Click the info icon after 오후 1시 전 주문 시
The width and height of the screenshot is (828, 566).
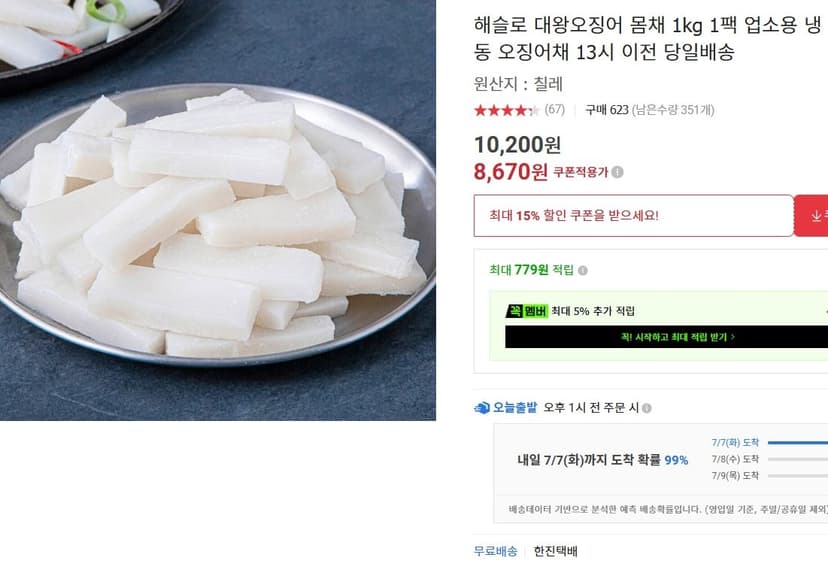click(x=646, y=408)
